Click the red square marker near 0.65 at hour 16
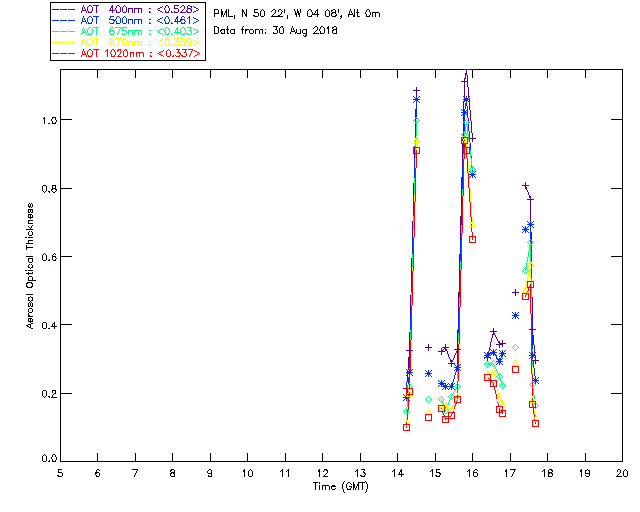The width and height of the screenshot is (640, 512). click(472, 239)
